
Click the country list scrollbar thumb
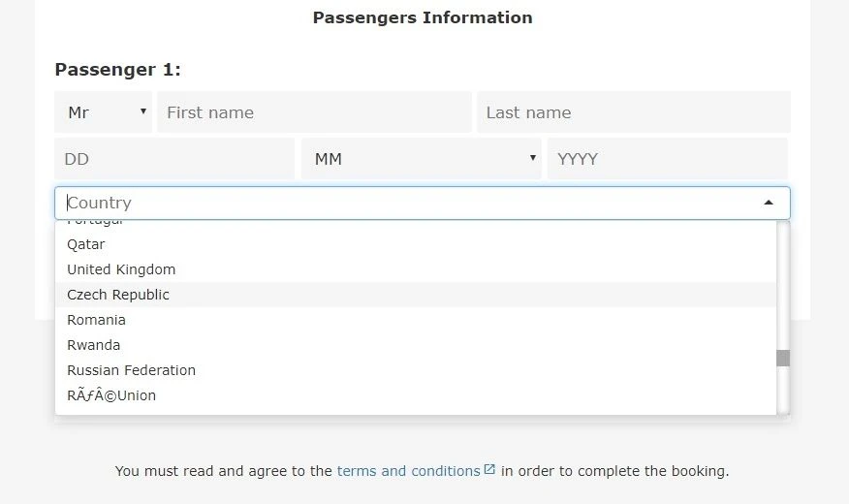783,358
